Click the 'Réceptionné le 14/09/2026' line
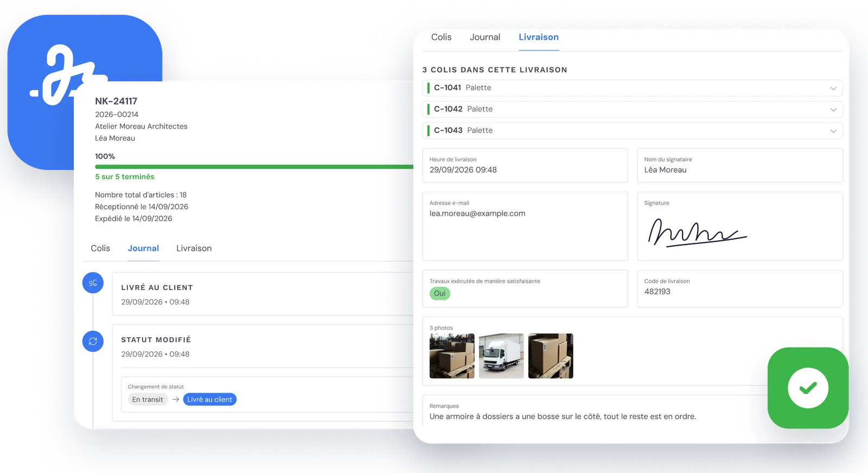The image size is (868, 473). (x=142, y=207)
